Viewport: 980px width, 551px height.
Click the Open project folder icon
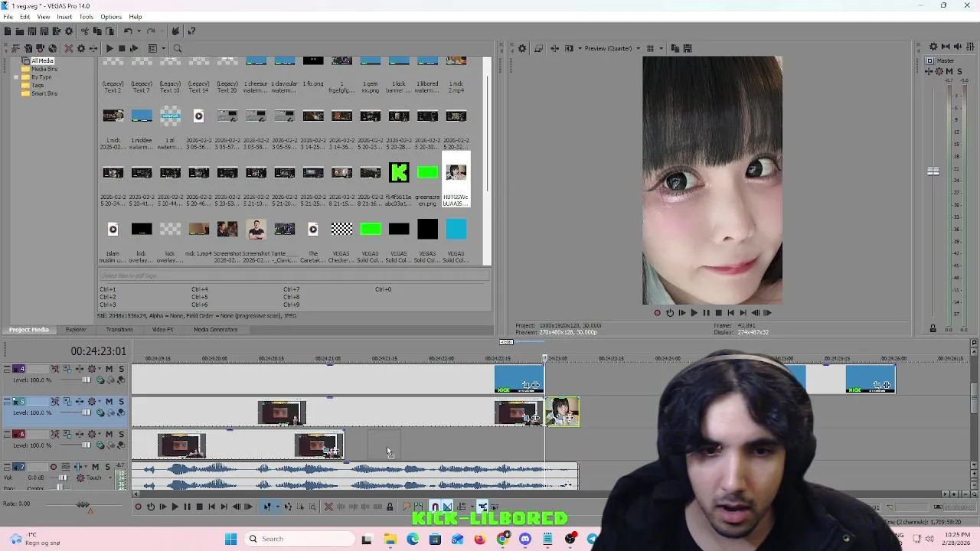click(20, 31)
